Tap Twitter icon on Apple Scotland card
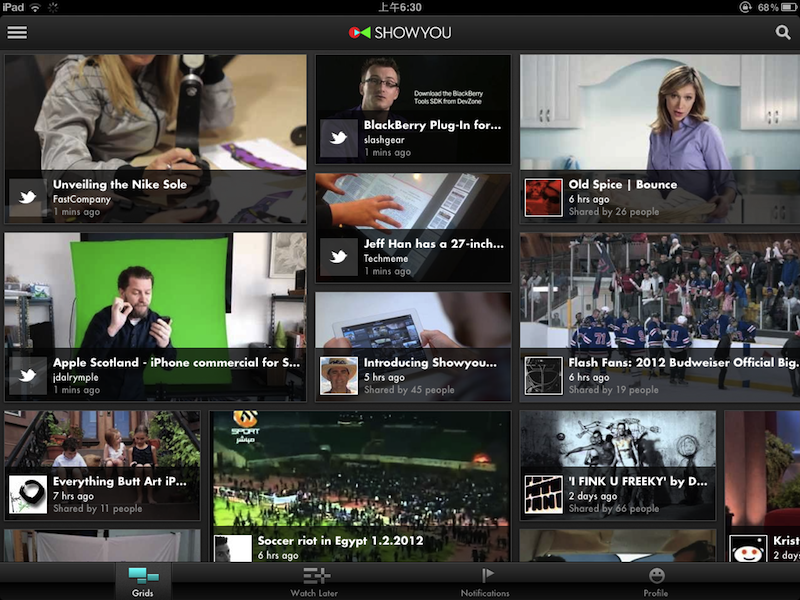This screenshot has height=600, width=800. tap(28, 376)
